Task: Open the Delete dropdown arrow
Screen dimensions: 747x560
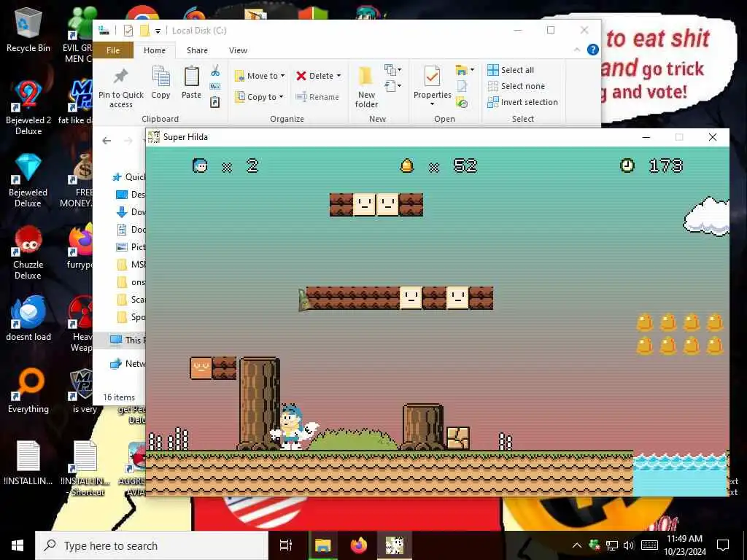Action: [x=338, y=76]
